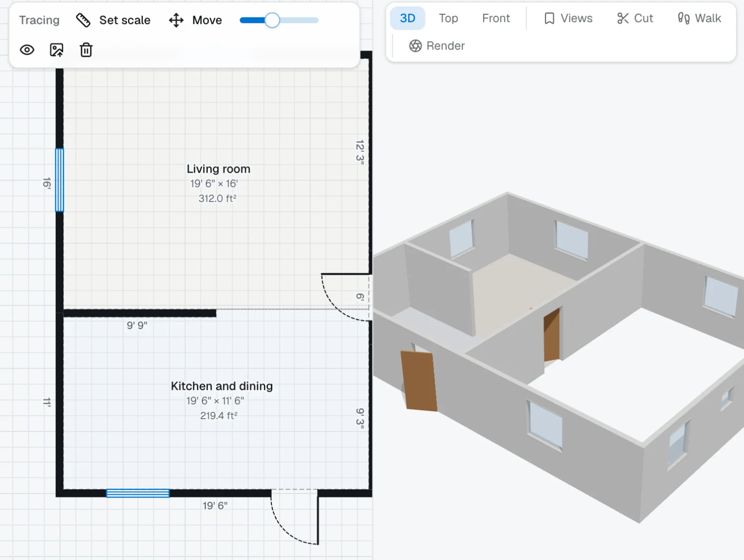Click the 19' 6" × 16' living room size
The height and width of the screenshot is (560, 744).
214,184
